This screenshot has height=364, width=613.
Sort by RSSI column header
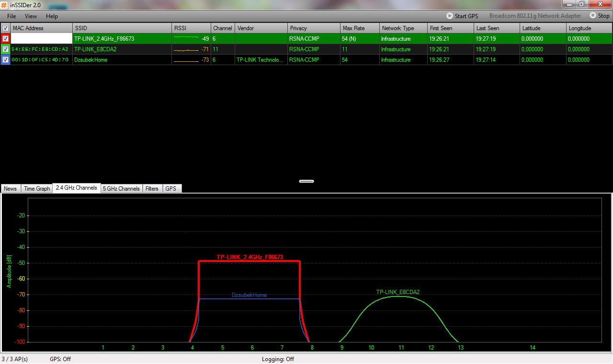pyautogui.click(x=191, y=28)
